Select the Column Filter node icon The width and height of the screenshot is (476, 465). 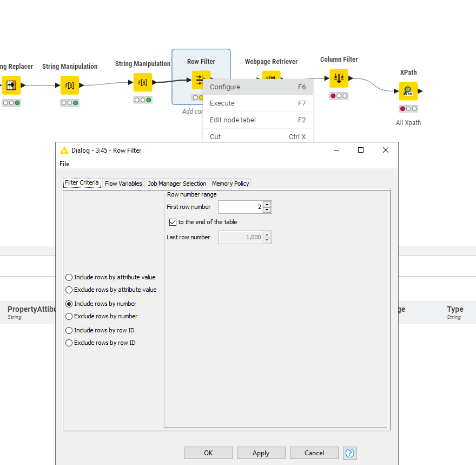[x=339, y=77]
